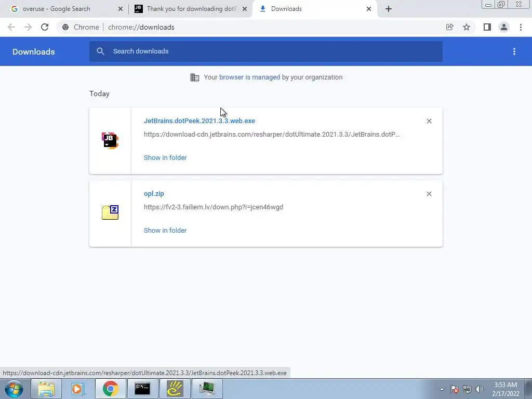Image resolution: width=532 pixels, height=399 pixels.
Task: Close the overuse Google Search tab
Action: pyautogui.click(x=121, y=9)
